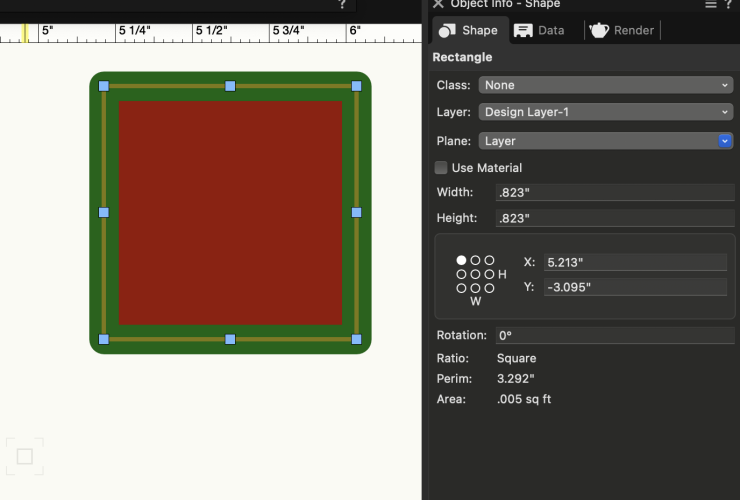
Task: Open the Class dropdown set to None
Action: tap(606, 85)
